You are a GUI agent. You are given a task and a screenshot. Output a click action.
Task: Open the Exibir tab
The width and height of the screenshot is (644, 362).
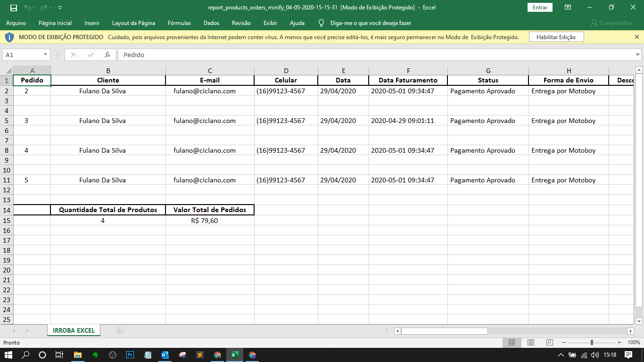click(270, 23)
